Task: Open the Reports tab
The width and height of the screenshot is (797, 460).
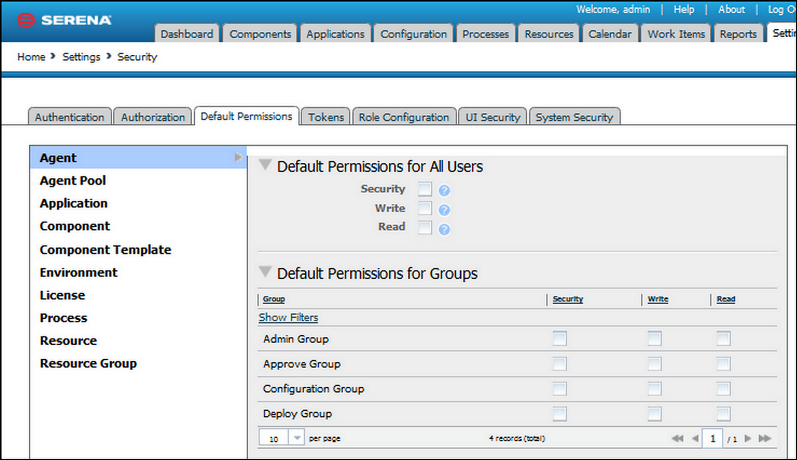Action: tap(739, 34)
